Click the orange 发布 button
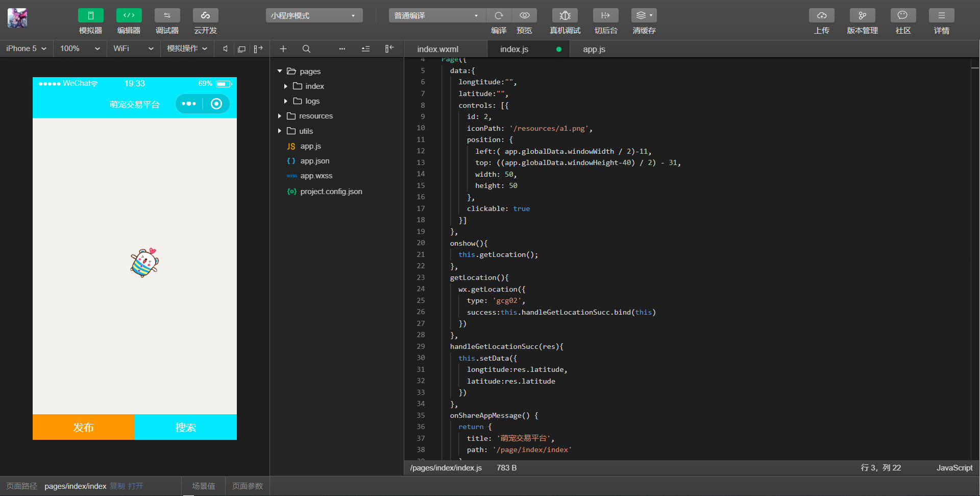980x496 pixels. pyautogui.click(x=83, y=427)
